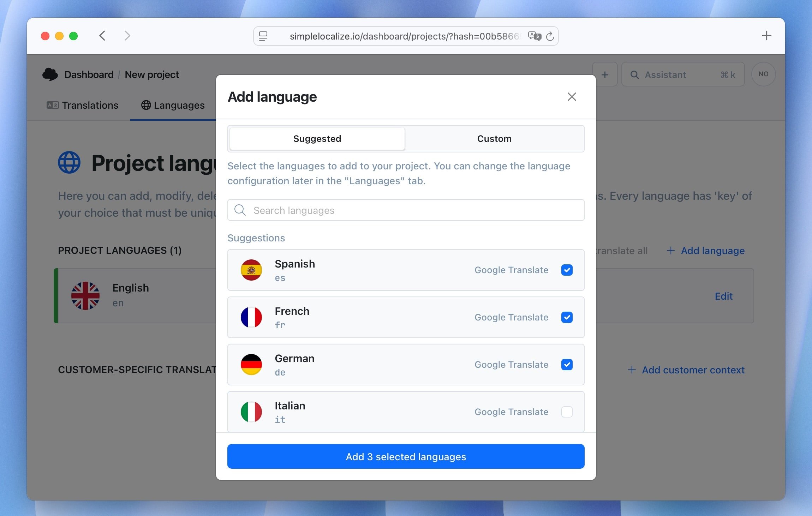Click the Italian language name

(290, 406)
